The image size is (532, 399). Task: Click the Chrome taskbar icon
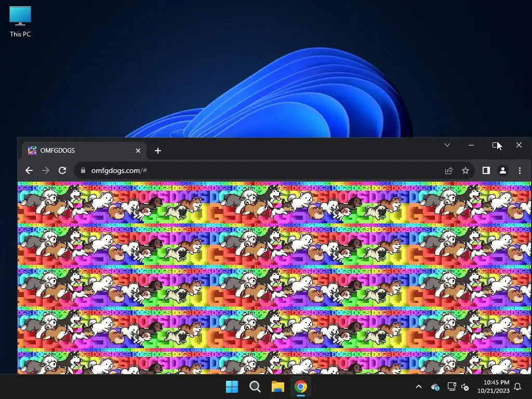(x=301, y=387)
